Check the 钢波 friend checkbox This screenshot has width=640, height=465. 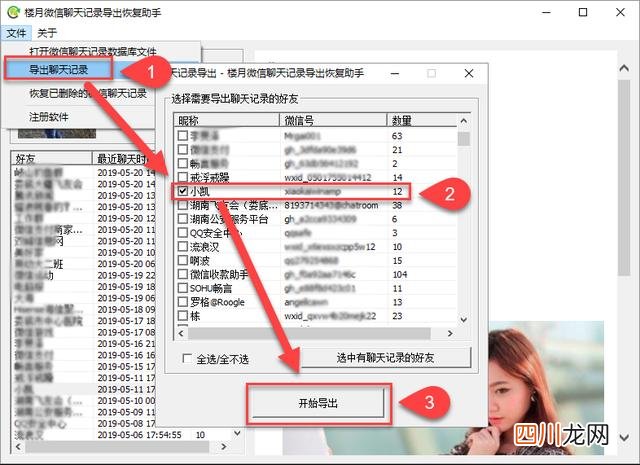click(x=183, y=260)
